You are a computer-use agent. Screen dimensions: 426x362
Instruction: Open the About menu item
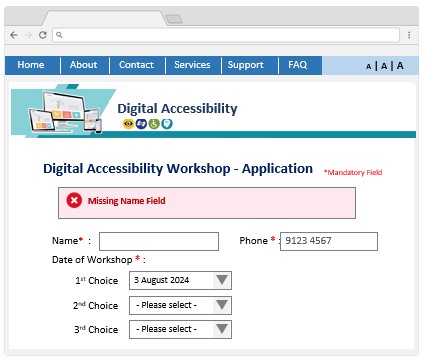pyautogui.click(x=84, y=65)
